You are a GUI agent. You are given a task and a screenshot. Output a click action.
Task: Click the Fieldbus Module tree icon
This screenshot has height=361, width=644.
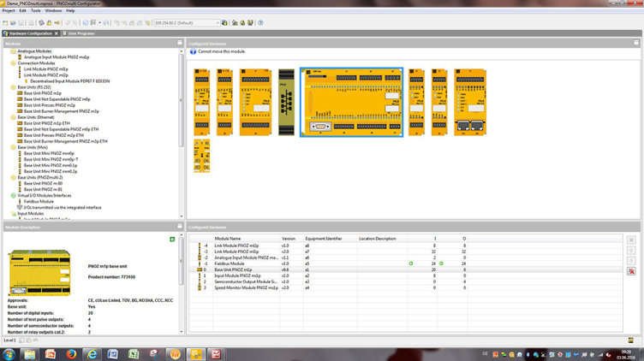(x=20, y=201)
